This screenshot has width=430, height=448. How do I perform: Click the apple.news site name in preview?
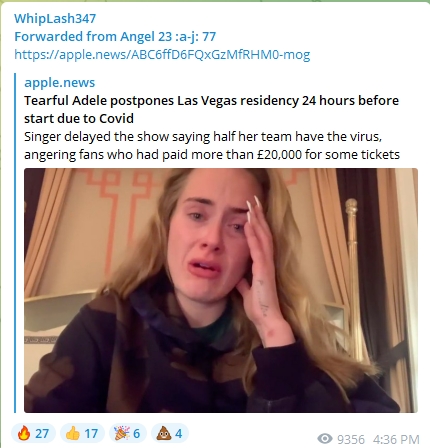click(60, 82)
